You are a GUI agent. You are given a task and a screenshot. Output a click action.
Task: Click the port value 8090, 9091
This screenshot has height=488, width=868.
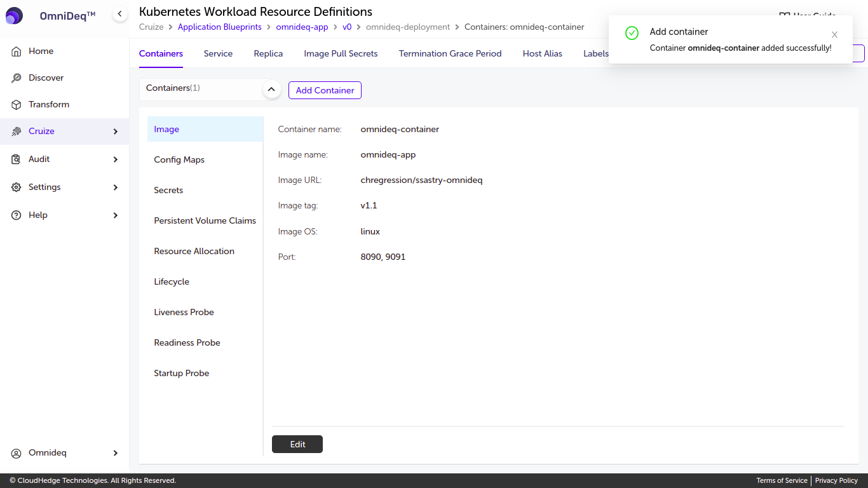click(x=383, y=257)
